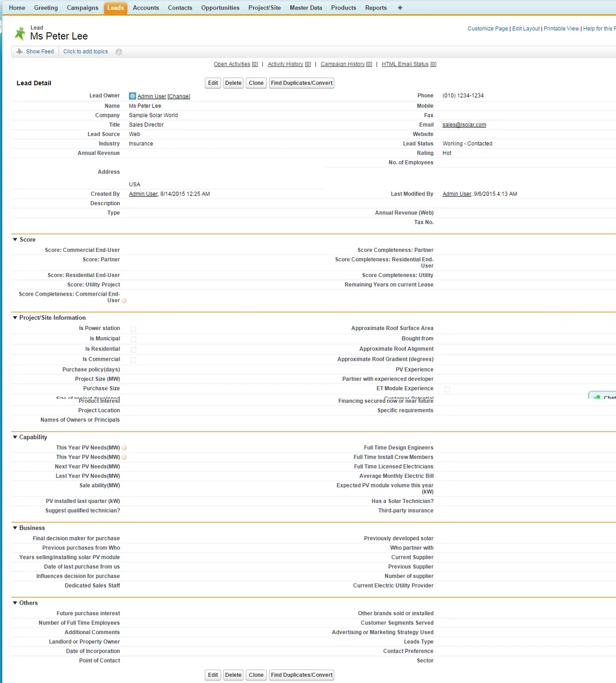Click the bottom Find Duplicates/Convert button
Image resolution: width=616 pixels, height=683 pixels.
tap(302, 675)
